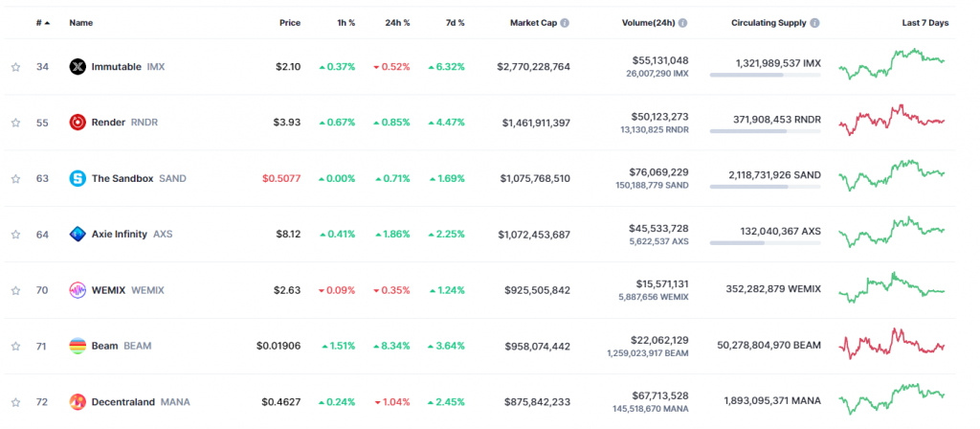Star the Decentraland MANA row
Viewport: 980px width, 429px height.
15,402
